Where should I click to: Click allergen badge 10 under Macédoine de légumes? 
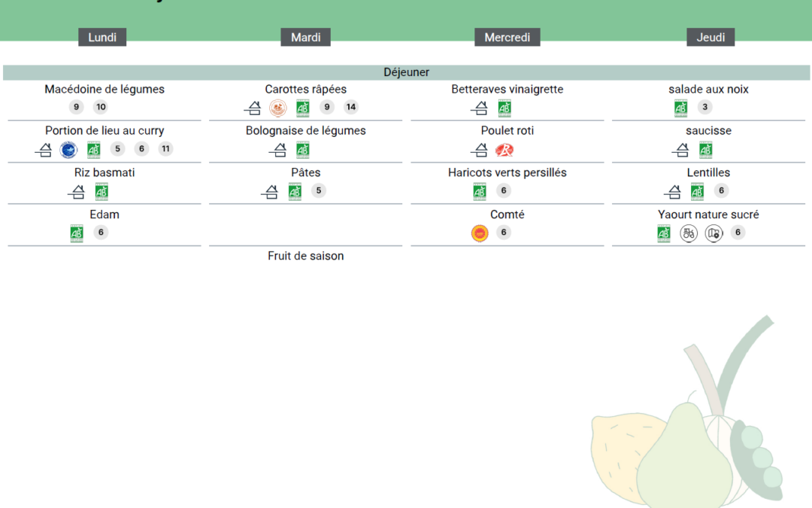[x=101, y=107]
